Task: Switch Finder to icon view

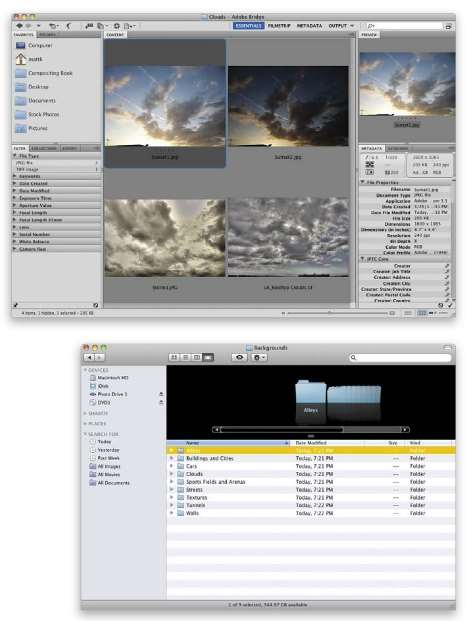Action: [173, 357]
